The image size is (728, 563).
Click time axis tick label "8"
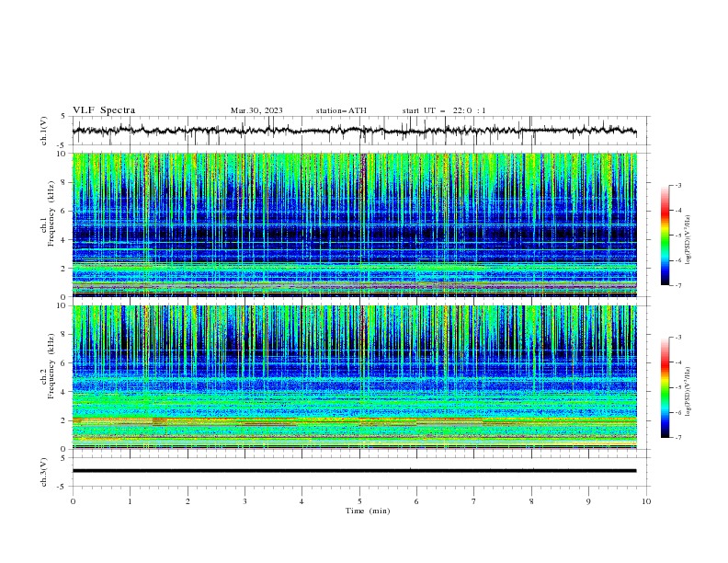(531, 501)
